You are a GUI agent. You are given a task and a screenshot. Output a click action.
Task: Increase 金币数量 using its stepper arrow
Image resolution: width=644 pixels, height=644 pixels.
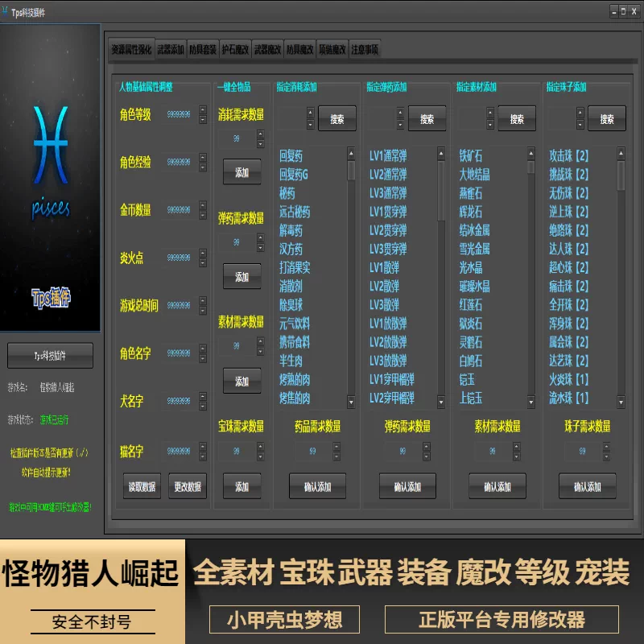[x=203, y=205]
